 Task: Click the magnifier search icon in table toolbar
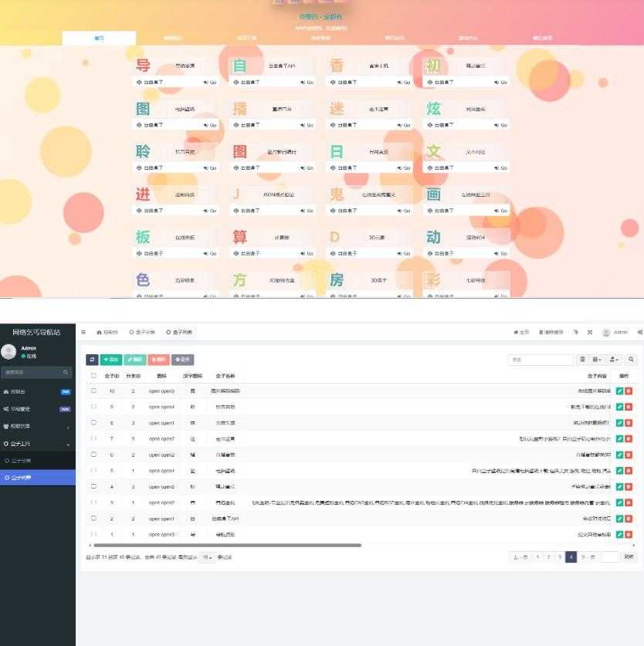click(632, 360)
